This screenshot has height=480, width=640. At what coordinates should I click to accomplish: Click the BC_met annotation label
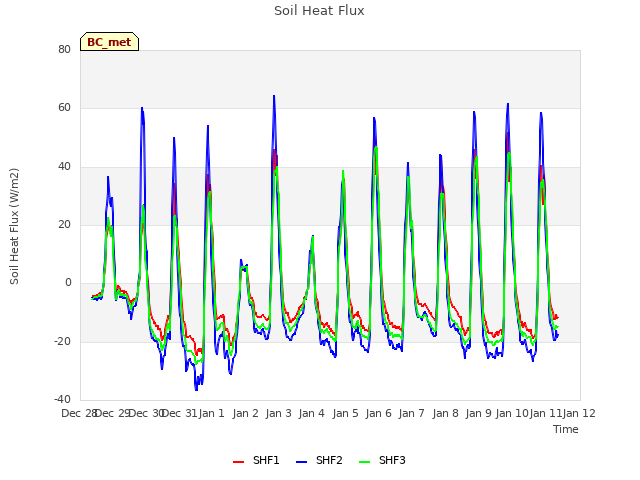(x=109, y=42)
